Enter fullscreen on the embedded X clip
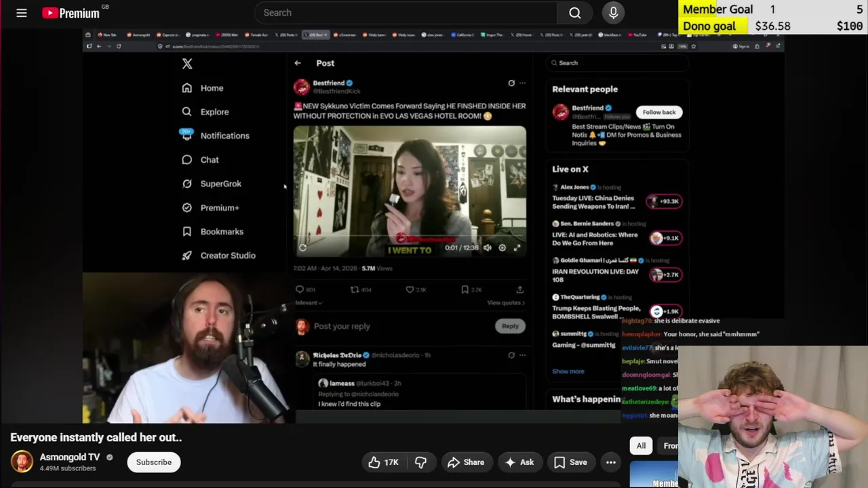This screenshot has width=868, height=488. pos(517,248)
